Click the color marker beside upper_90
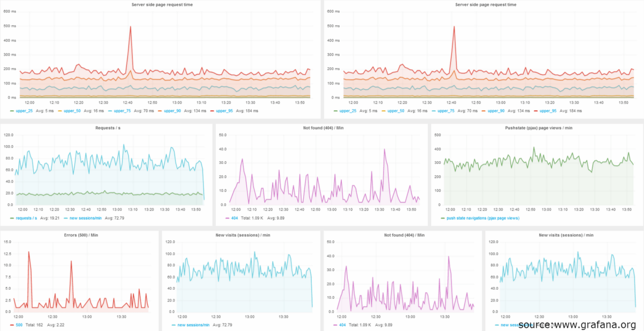The image size is (644, 331). pyautogui.click(x=160, y=110)
